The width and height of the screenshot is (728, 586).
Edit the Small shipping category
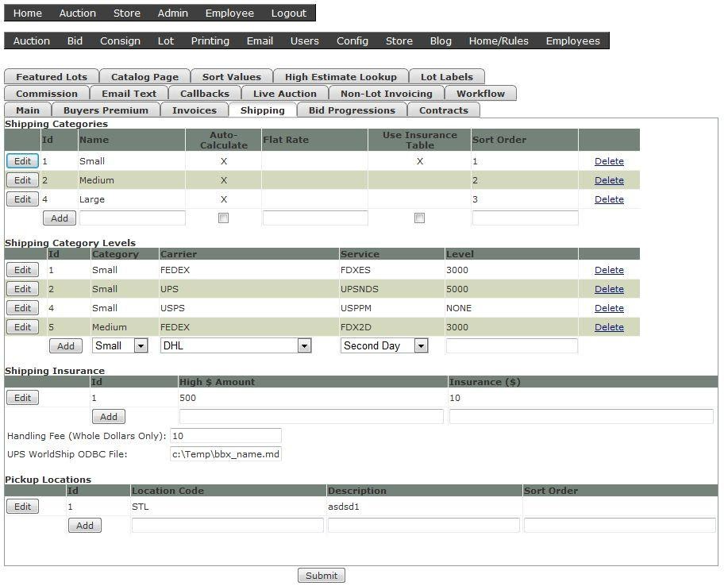pos(22,161)
